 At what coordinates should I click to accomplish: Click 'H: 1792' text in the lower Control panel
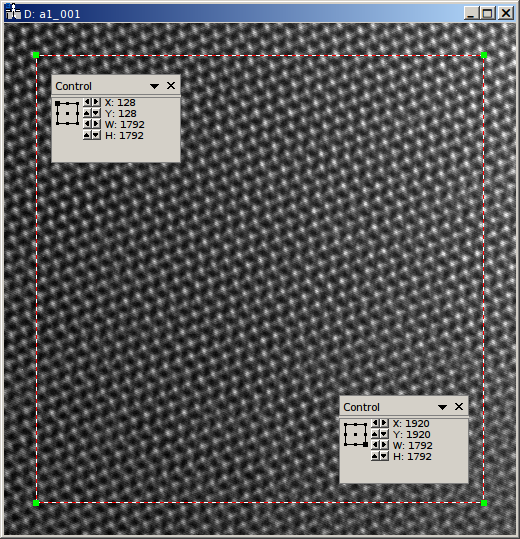pyautogui.click(x=412, y=456)
